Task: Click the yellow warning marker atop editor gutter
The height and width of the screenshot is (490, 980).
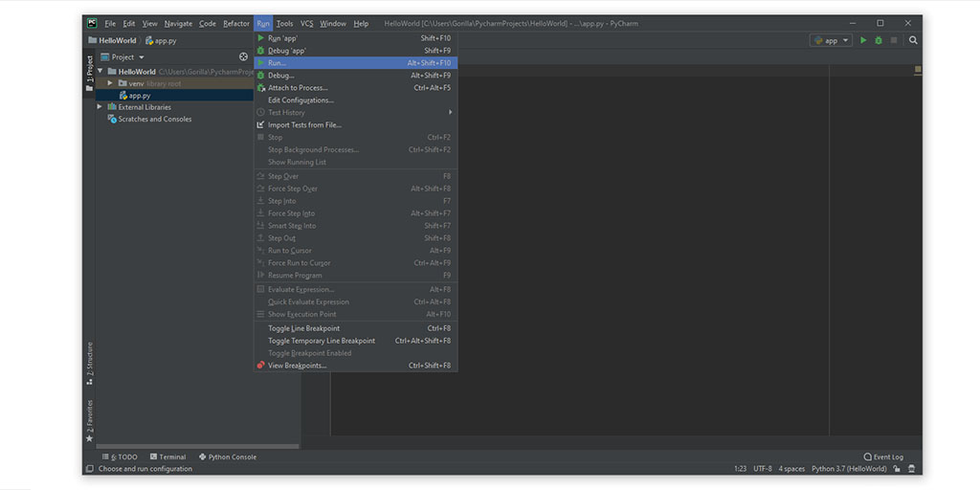Action: tap(918, 69)
